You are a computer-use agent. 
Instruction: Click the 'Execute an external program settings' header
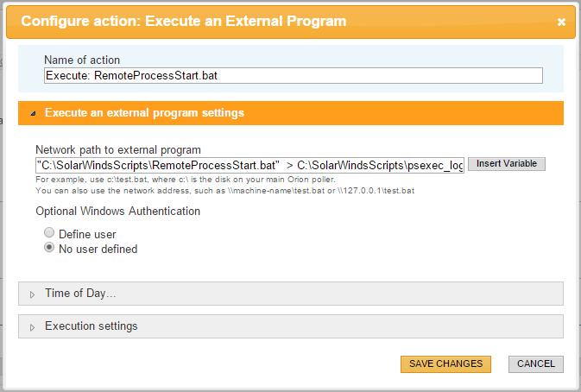(x=144, y=113)
